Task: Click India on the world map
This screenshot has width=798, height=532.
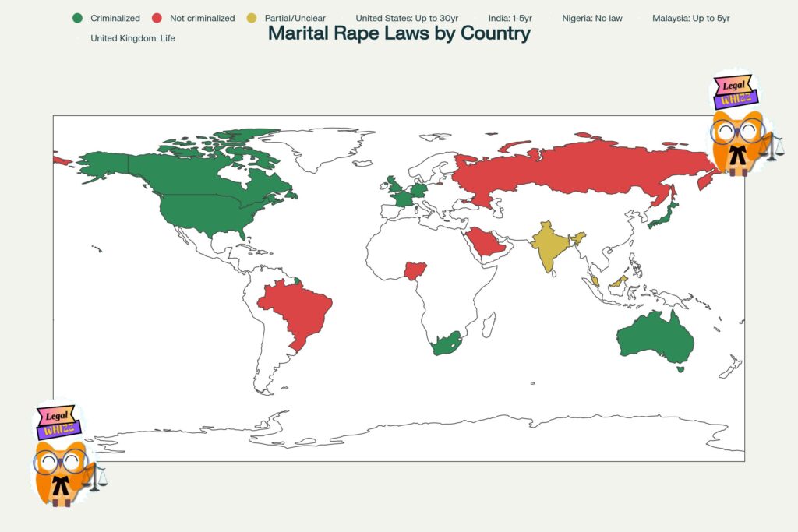Action: coord(552,245)
